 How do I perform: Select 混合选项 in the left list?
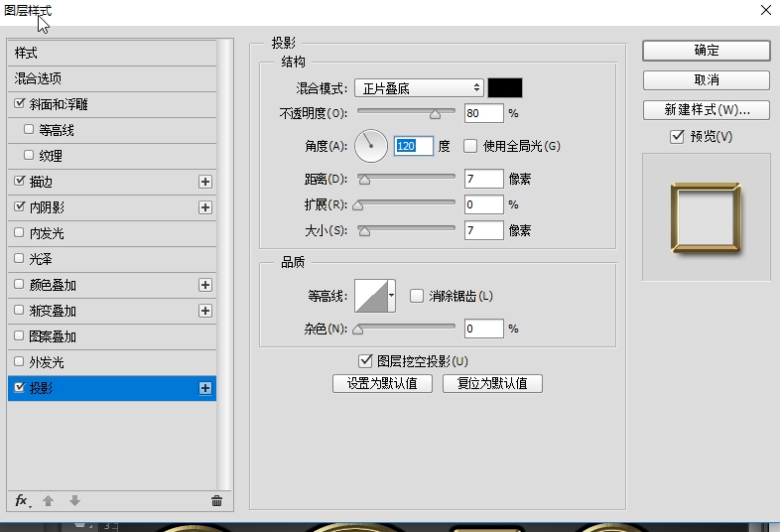point(112,78)
